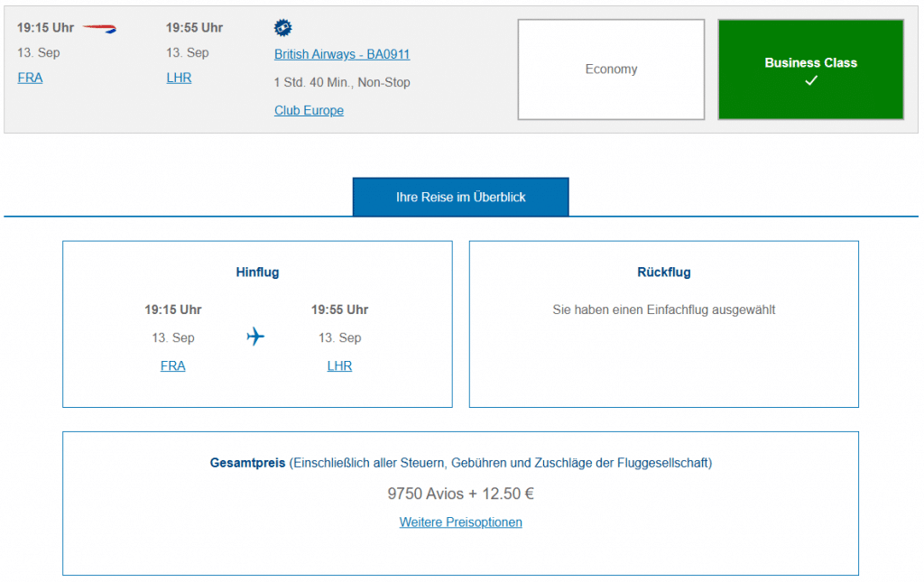The image size is (924, 582).
Task: Select the Economy cabin option
Action: [611, 69]
